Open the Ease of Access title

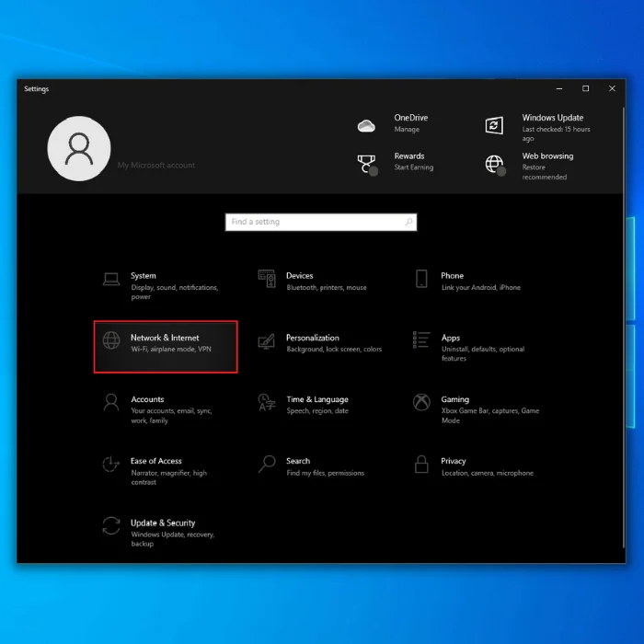[x=156, y=461]
